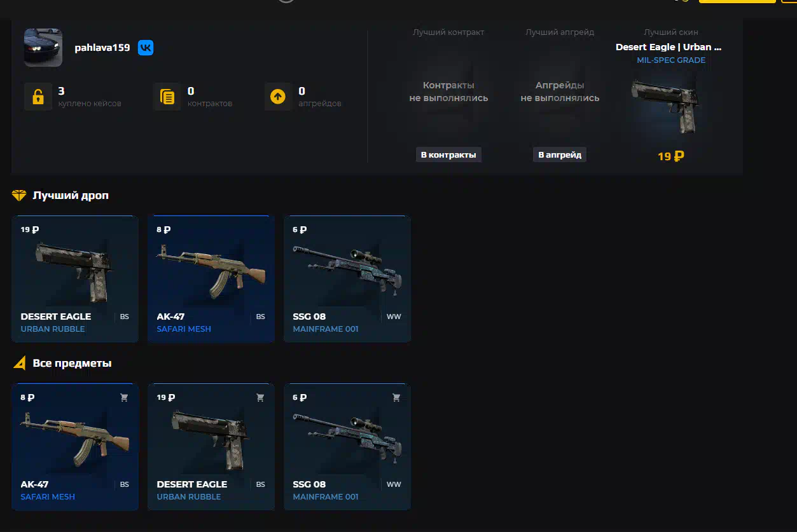Viewport: 797px width, 532px height.
Task: Open pahlava159 profile avatar
Action: 43,47
